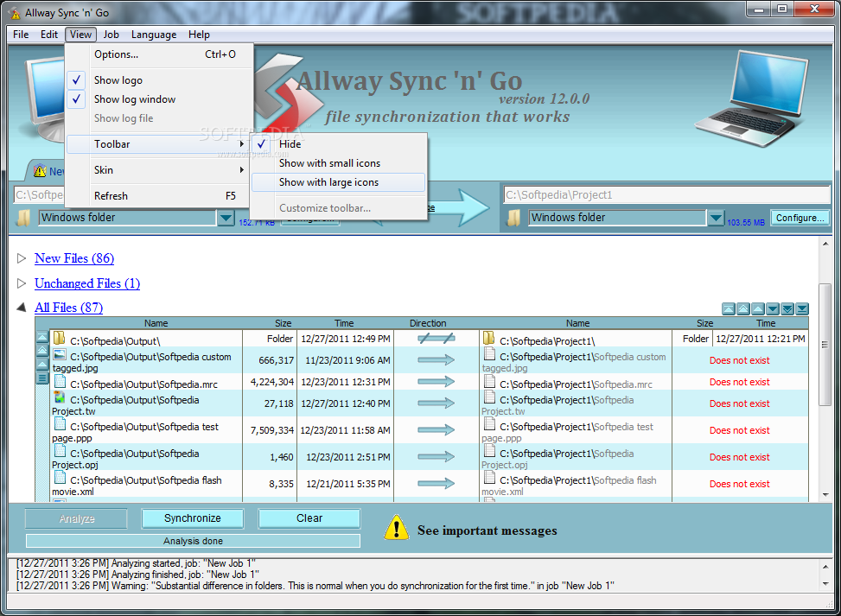Open the Toolbar submenu

tap(159, 144)
